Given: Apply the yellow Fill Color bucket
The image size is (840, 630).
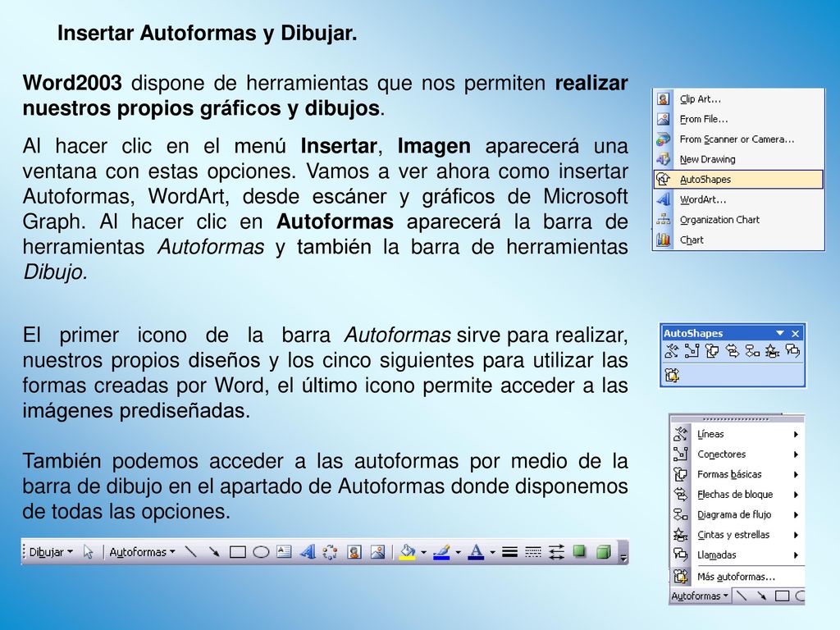Looking at the screenshot, I should pos(409,552).
